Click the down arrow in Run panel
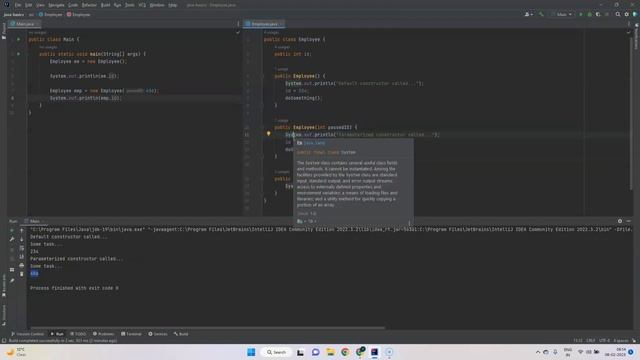The width and height of the screenshot is (640, 360). point(22,239)
